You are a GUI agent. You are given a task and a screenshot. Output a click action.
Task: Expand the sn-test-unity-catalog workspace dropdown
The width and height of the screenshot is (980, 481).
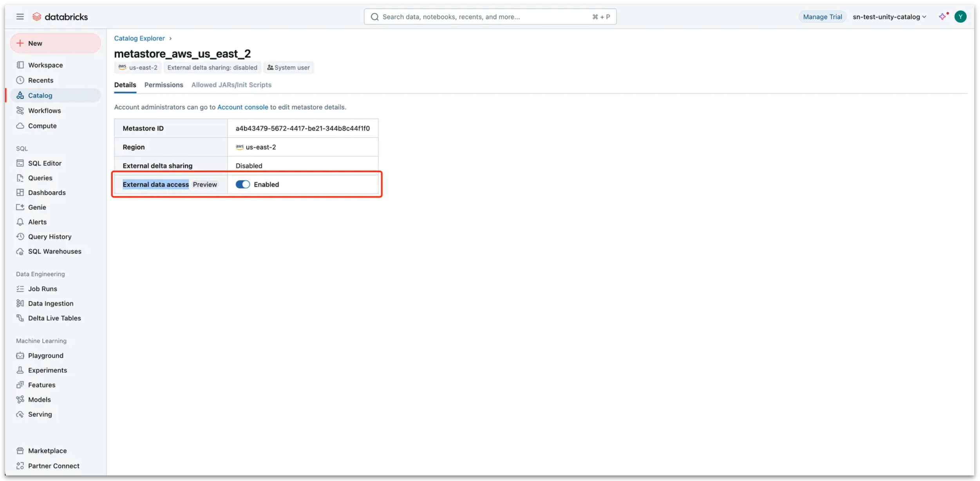click(889, 16)
